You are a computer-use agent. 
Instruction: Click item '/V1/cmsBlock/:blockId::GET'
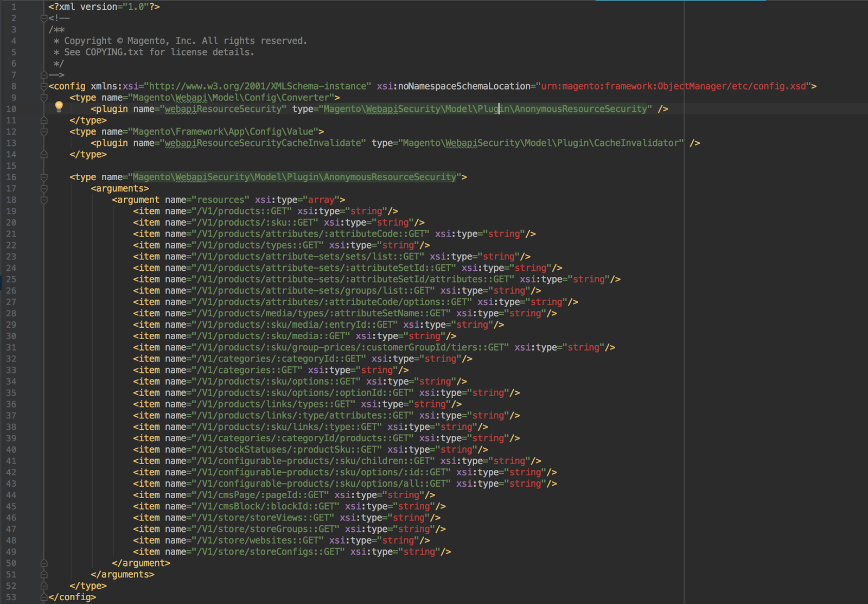point(266,507)
